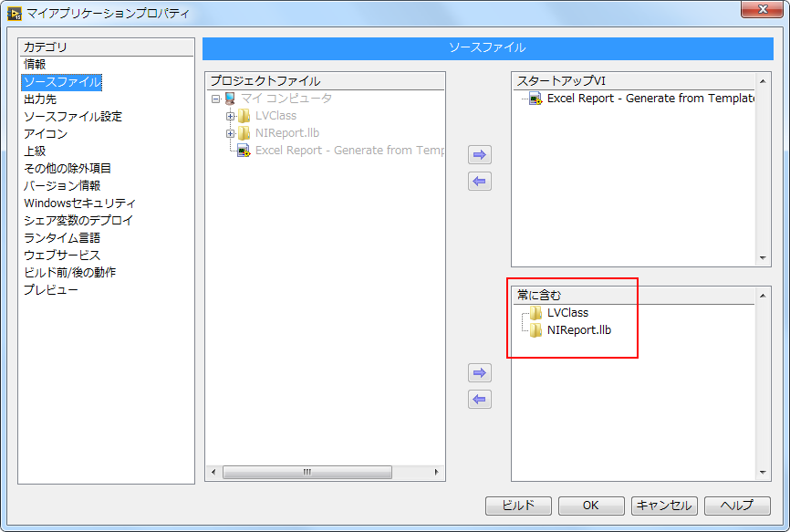This screenshot has width=790, height=532.
Task: Click the ビルド button
Action: pos(518,506)
